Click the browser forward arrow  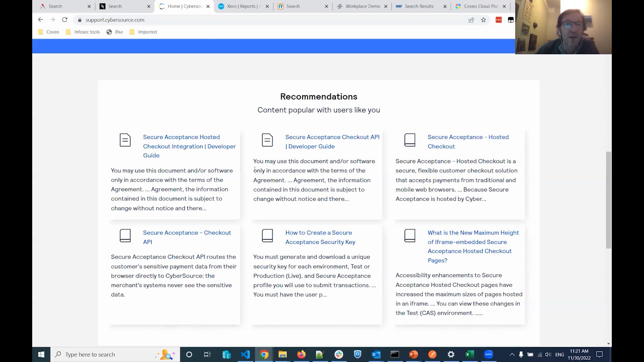pyautogui.click(x=53, y=20)
